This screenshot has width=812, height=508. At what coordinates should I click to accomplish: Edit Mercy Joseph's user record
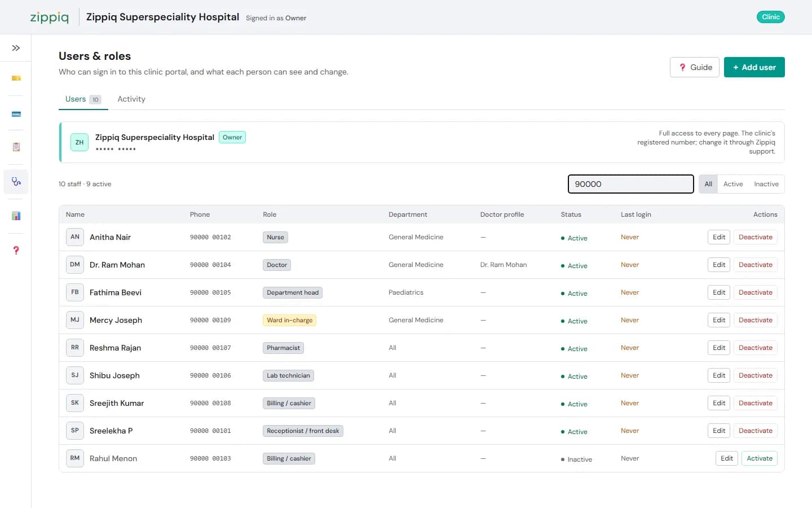tap(719, 320)
